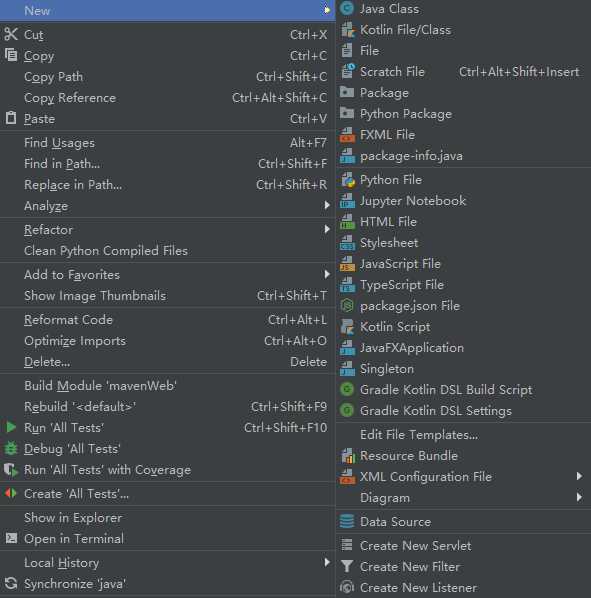Click the Create 'All Tests' icon
Viewport: 591px width, 598px height.
pos(11,494)
